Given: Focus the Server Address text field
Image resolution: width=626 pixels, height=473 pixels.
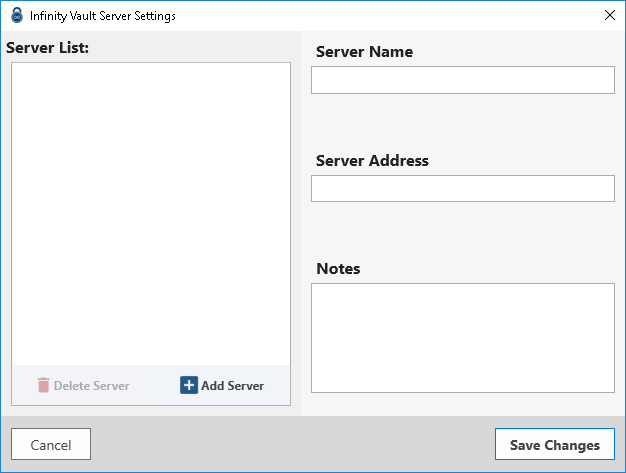Looking at the screenshot, I should (462, 188).
